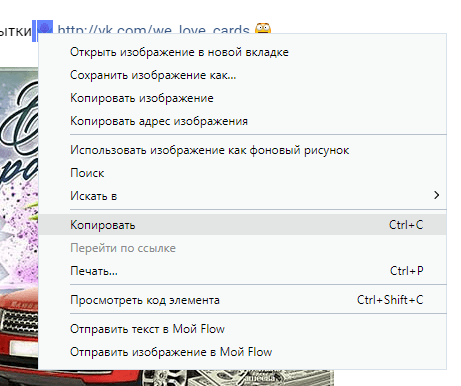This screenshot has width=461, height=386.
Task: Select 'Копировать изображение' entry
Action: point(242,98)
